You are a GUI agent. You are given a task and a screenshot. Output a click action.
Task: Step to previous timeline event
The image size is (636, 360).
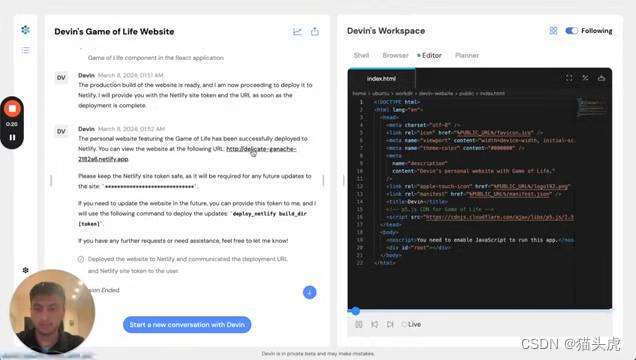374,324
